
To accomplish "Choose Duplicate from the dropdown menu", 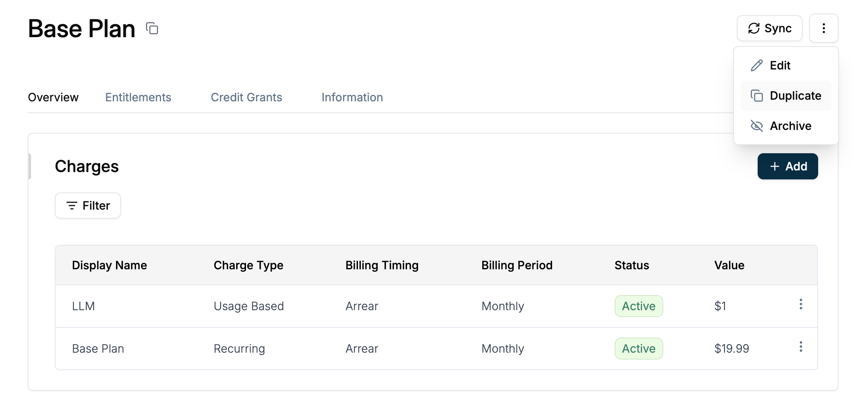I will point(786,96).
